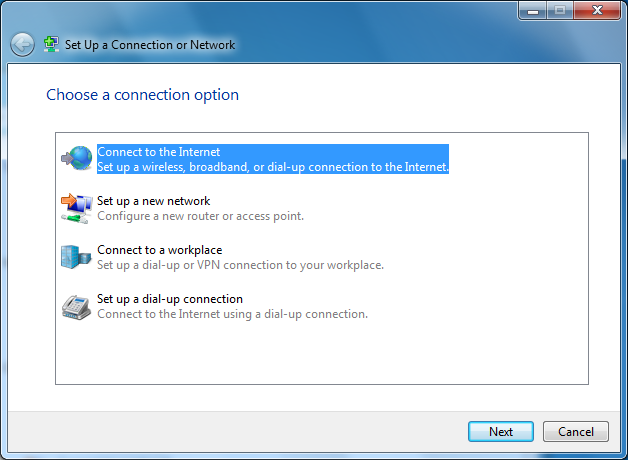Image resolution: width=628 pixels, height=460 pixels.
Task: Choose 'Set up a new network' option
Action: pos(153,201)
